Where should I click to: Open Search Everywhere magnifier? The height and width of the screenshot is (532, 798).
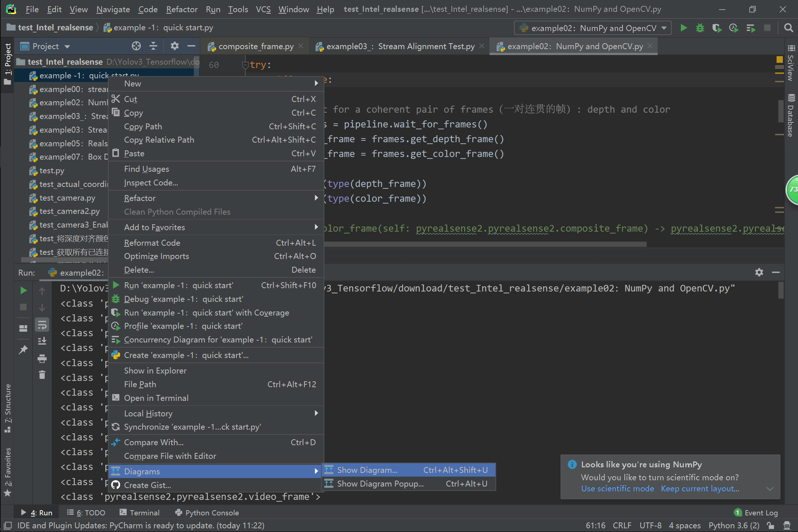pyautogui.click(x=788, y=28)
